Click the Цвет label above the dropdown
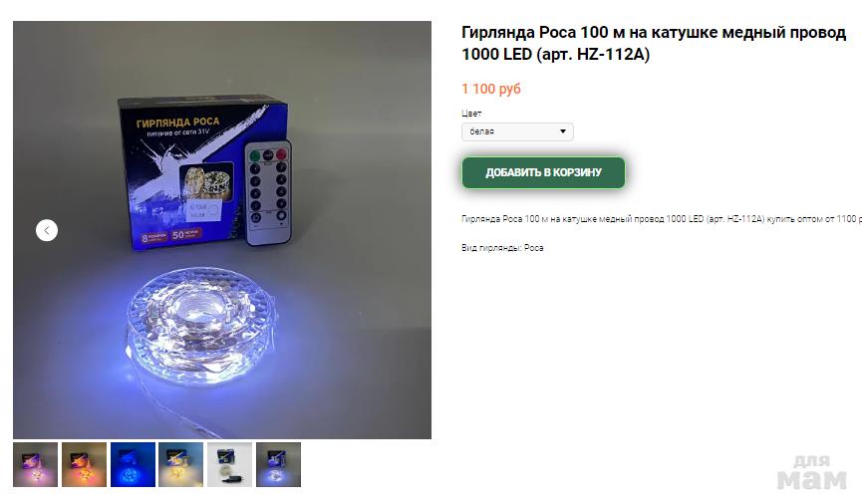 [x=471, y=114]
